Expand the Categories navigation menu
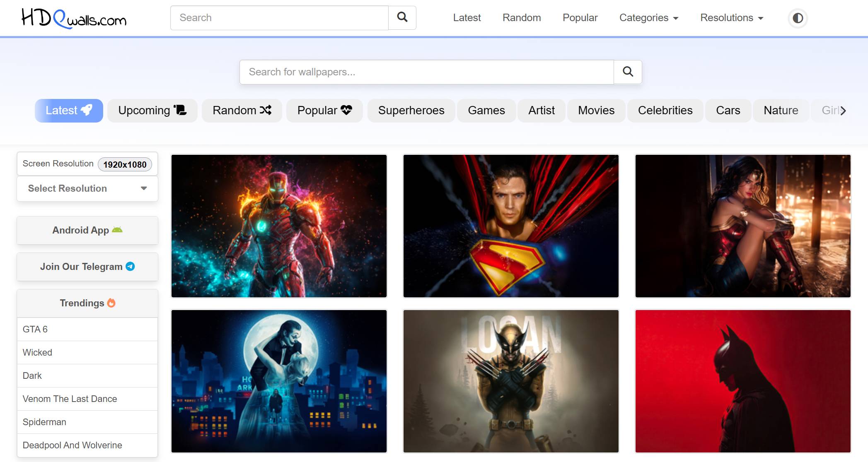 coord(649,17)
